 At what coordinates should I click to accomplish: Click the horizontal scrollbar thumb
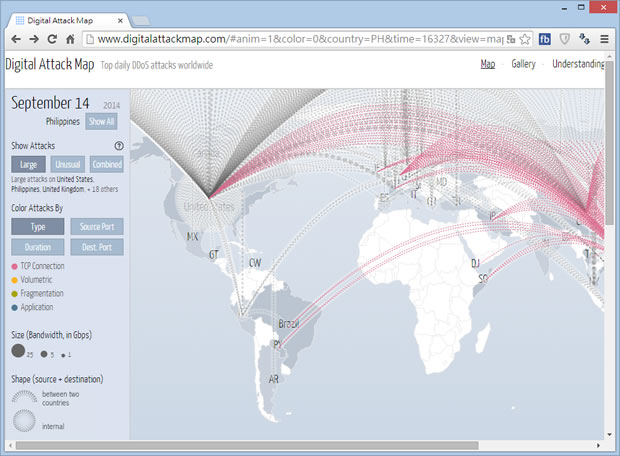(247, 446)
